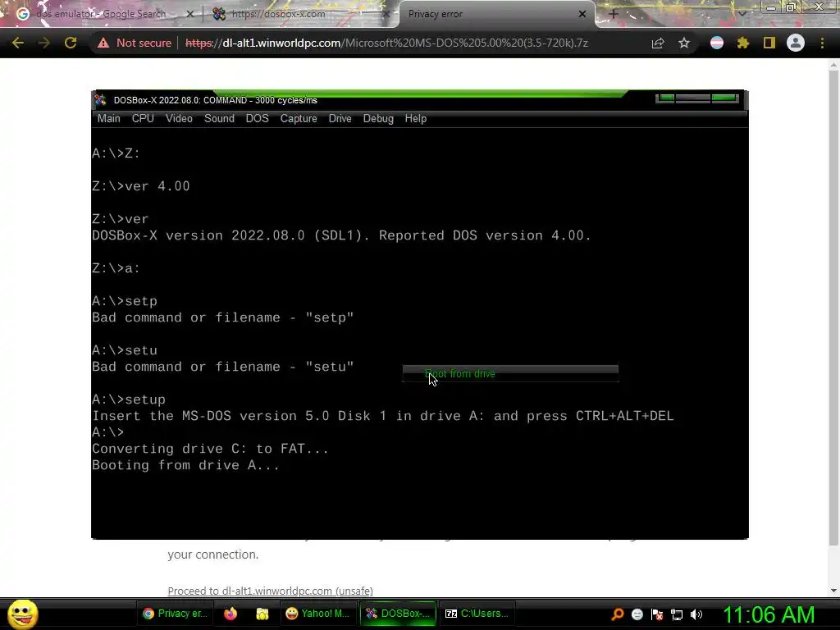This screenshot has height=630, width=840.
Task: Click the scrollbar down arrow
Action: click(x=833, y=591)
